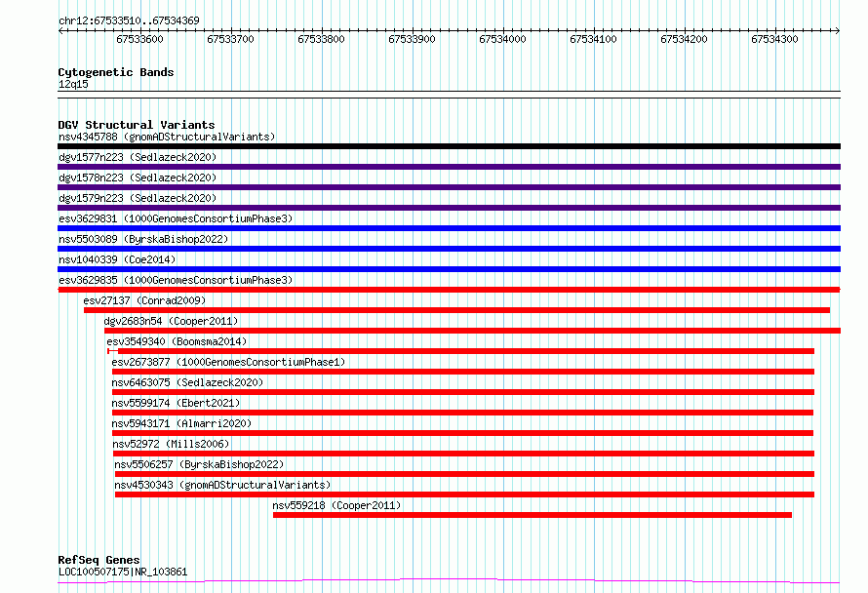Click the dgv2683n54 (Cooper2011) label
Viewport: 868px width, 593px height.
[x=171, y=321]
